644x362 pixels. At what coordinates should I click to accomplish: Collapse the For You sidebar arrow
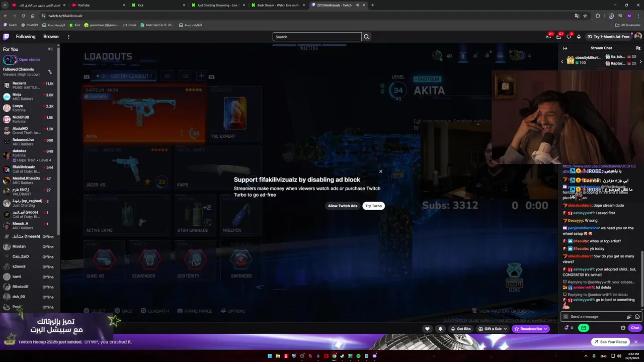pyautogui.click(x=50, y=49)
